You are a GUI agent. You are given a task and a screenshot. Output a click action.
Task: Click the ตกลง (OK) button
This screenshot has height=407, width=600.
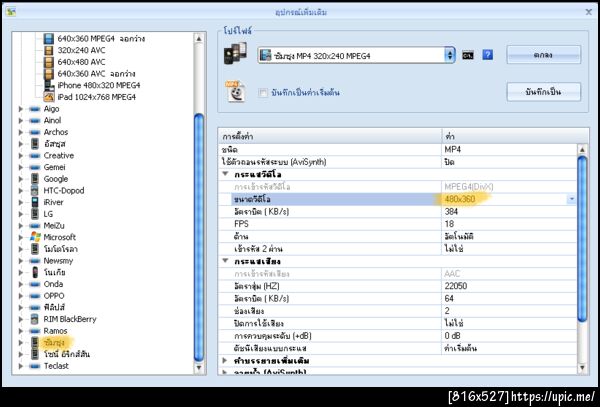(x=543, y=55)
